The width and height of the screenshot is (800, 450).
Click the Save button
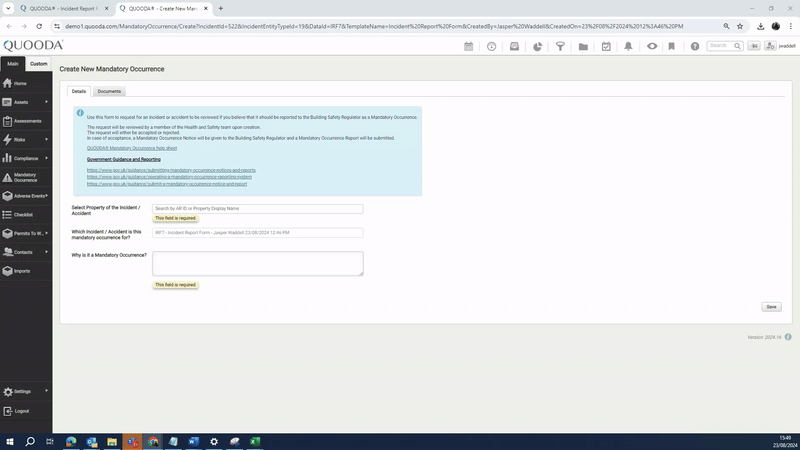point(771,307)
